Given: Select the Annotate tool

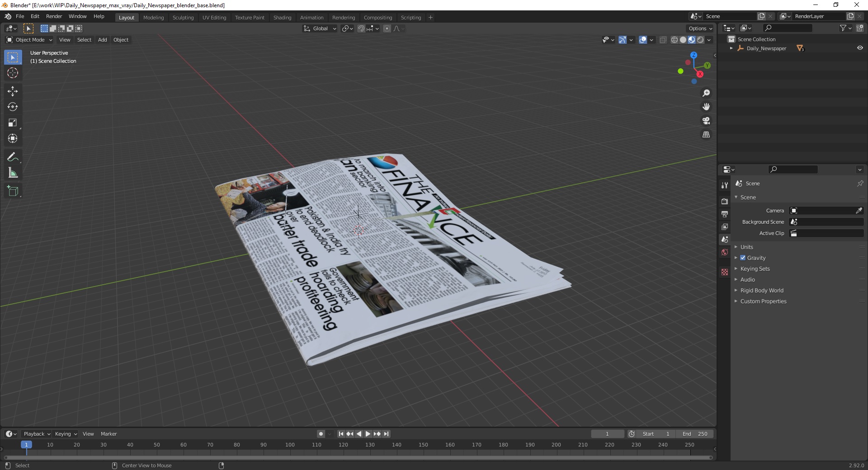Looking at the screenshot, I should pyautogui.click(x=13, y=157).
